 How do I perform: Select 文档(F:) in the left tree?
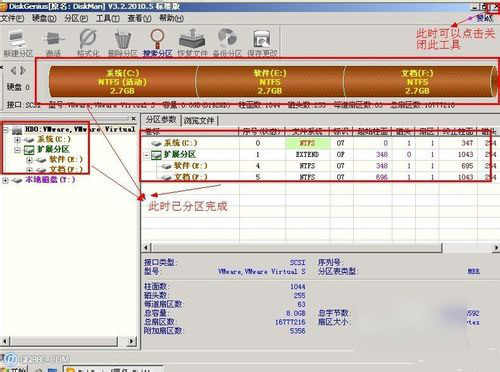point(66,169)
